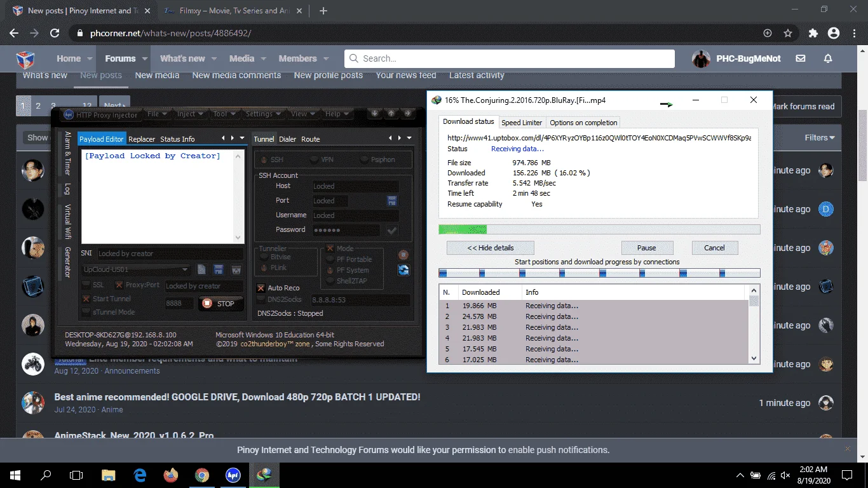
Task: Click HTTP Proxy Injector up arrow title button
Action: [x=391, y=114]
